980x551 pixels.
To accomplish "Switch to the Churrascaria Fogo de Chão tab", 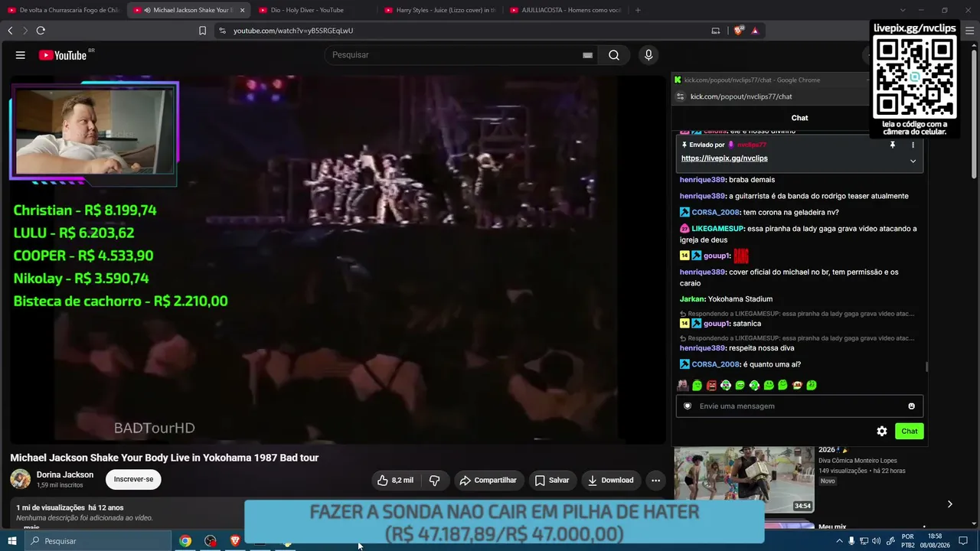I will tap(64, 10).
